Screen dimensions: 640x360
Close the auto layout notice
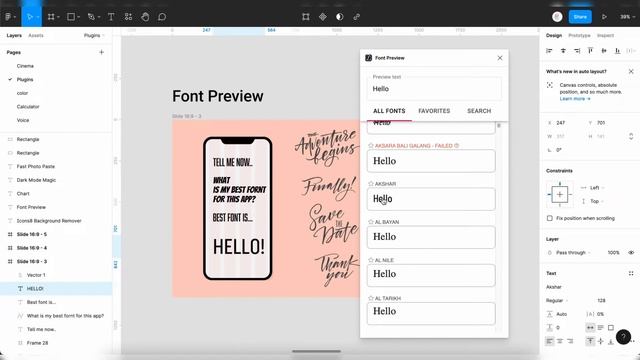(631, 71)
